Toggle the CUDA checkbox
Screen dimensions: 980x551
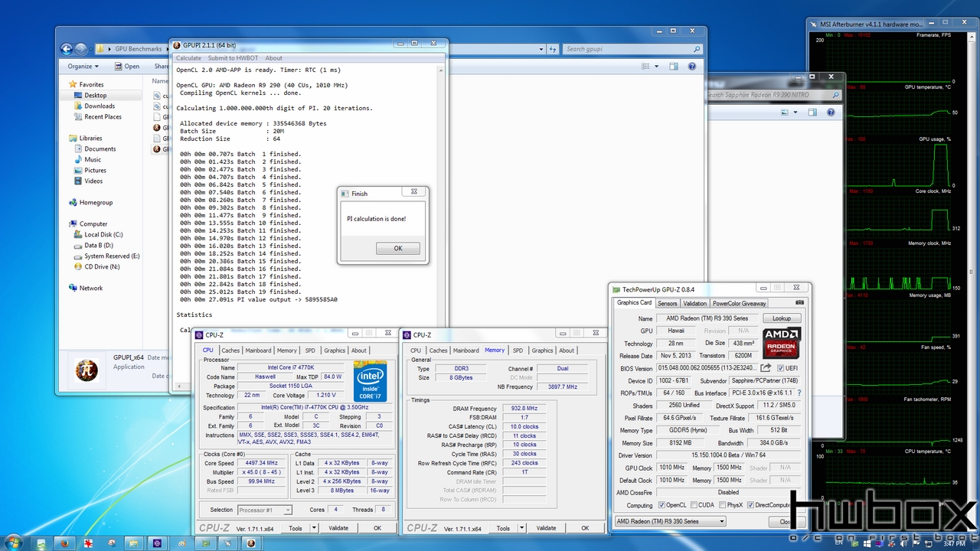pos(694,505)
